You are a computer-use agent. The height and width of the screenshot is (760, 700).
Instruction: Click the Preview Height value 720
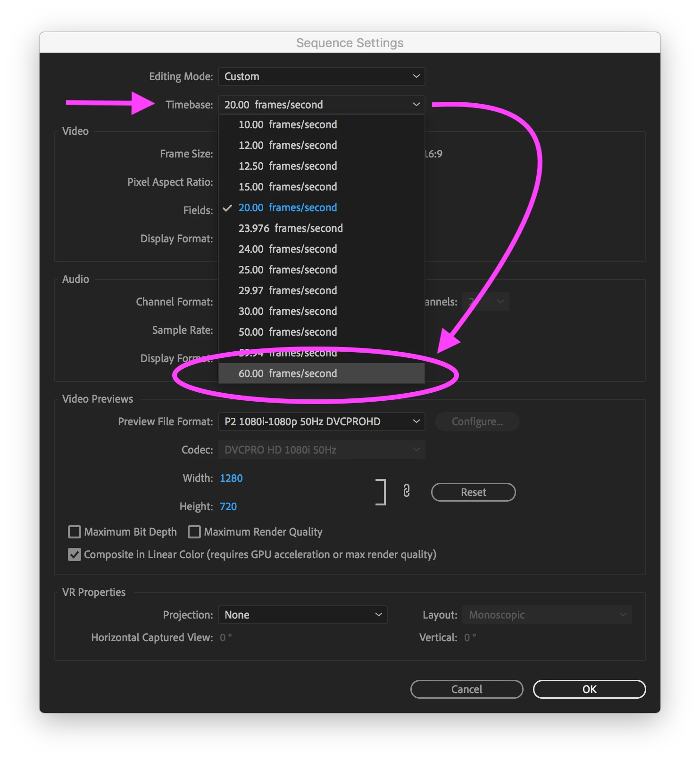pyautogui.click(x=228, y=506)
